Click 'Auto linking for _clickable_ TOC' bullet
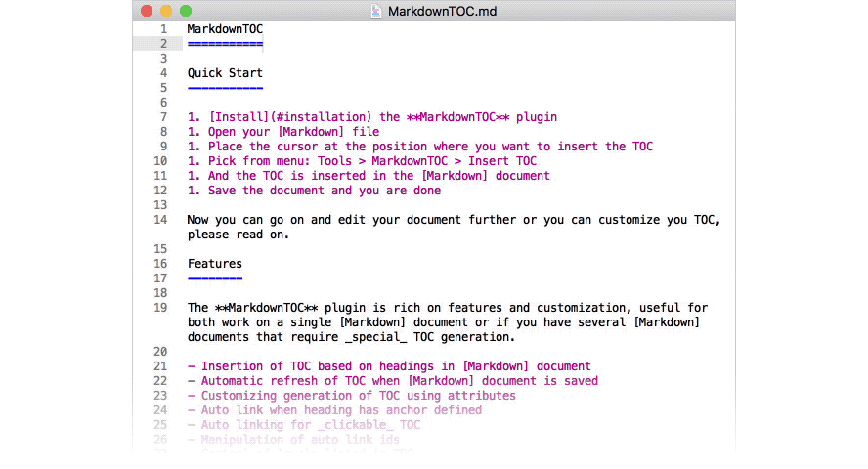This screenshot has width=868, height=469. click(304, 425)
